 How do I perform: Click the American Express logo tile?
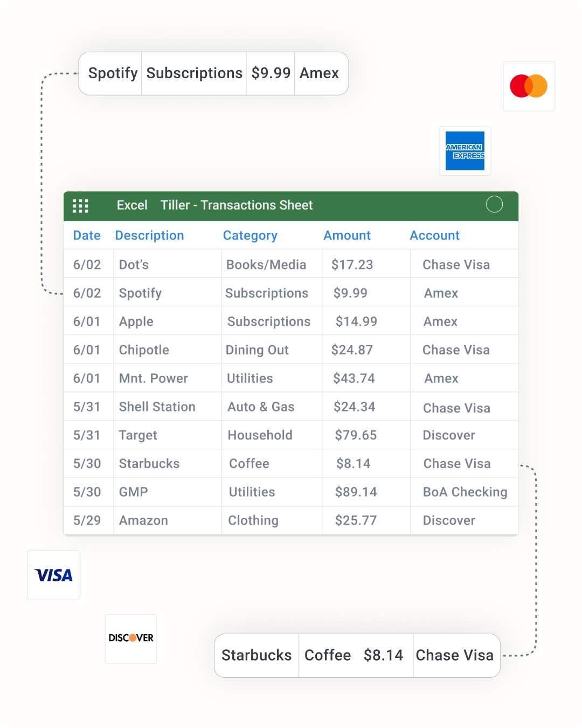(x=465, y=151)
